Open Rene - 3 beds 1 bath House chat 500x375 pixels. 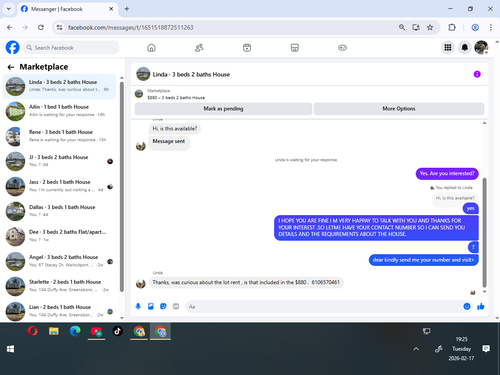(59, 136)
